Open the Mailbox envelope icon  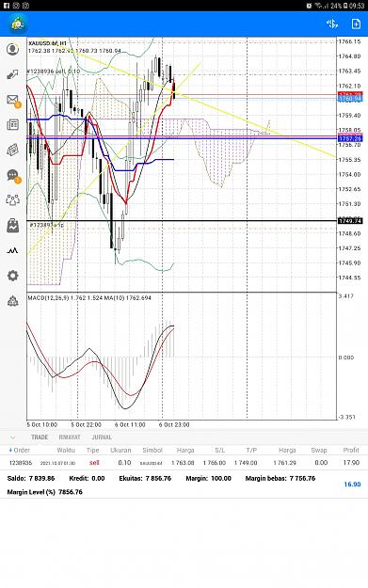13,100
